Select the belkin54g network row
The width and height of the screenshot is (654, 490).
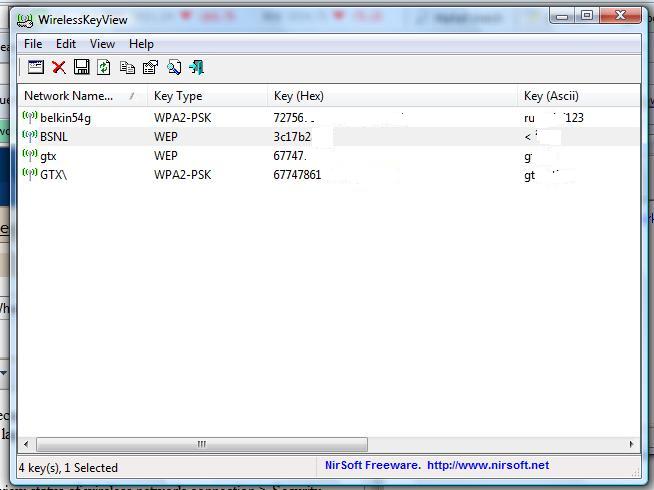click(329, 118)
